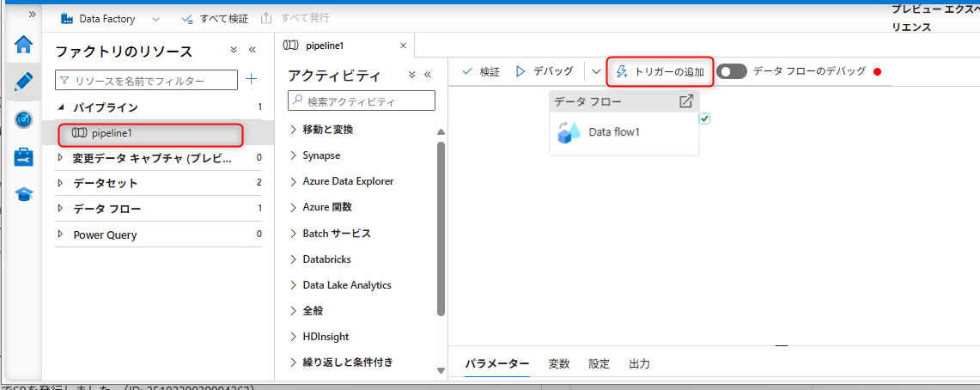Viewport: 980px width, 390px height.
Task: Expand the Power Query section
Action: pos(61,235)
